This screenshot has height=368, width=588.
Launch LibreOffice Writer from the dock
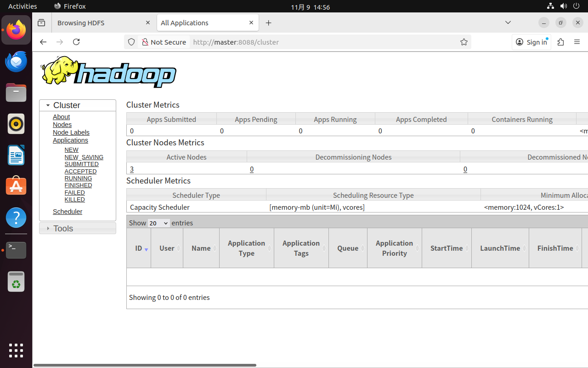coord(16,155)
